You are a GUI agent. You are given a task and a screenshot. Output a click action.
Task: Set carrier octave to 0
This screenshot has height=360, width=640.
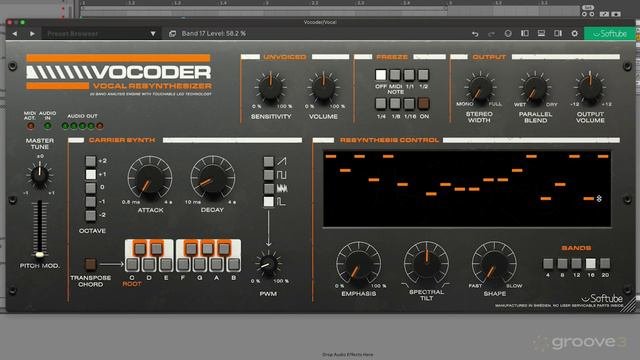click(x=90, y=188)
